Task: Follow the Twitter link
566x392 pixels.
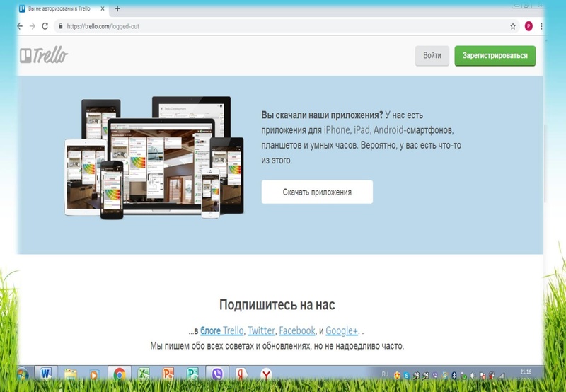Action: pyautogui.click(x=262, y=330)
